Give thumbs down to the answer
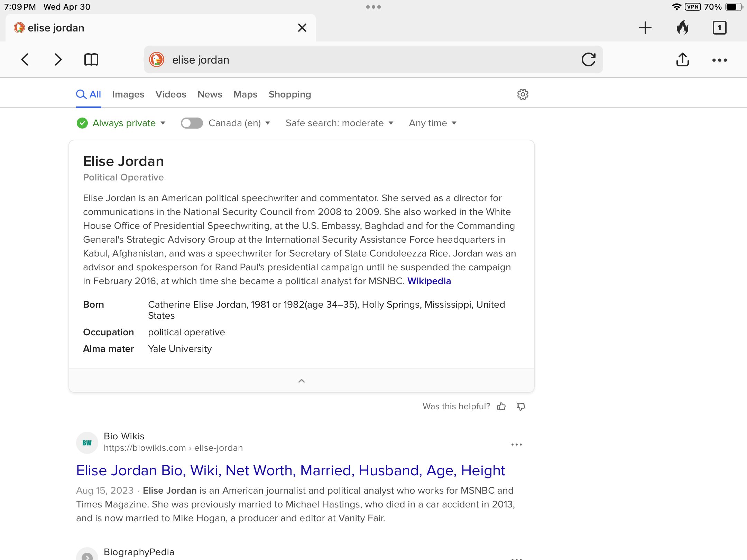The height and width of the screenshot is (560, 747). pos(521,407)
